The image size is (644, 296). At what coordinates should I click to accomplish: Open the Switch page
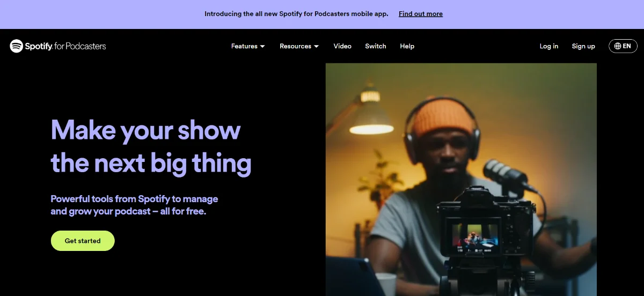(x=376, y=46)
